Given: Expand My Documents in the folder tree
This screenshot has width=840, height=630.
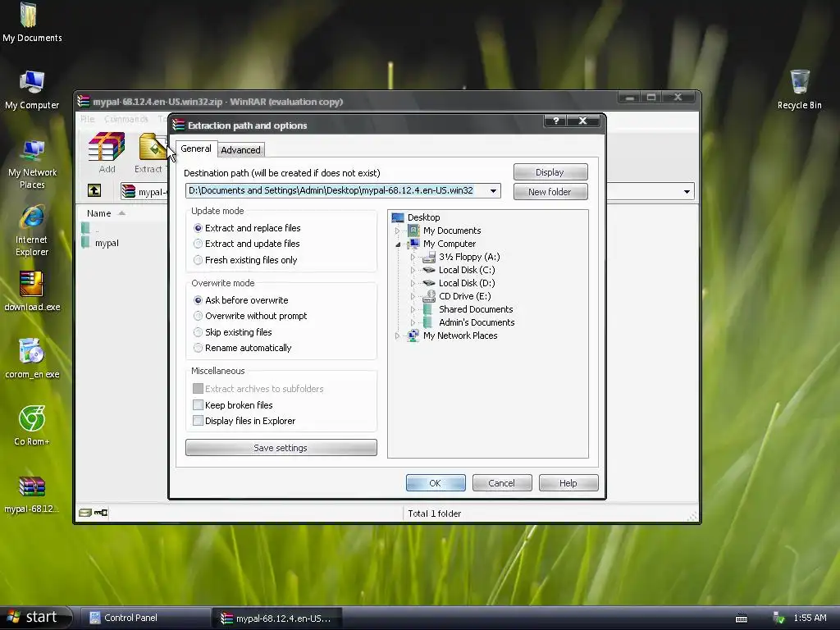Looking at the screenshot, I should [398, 231].
